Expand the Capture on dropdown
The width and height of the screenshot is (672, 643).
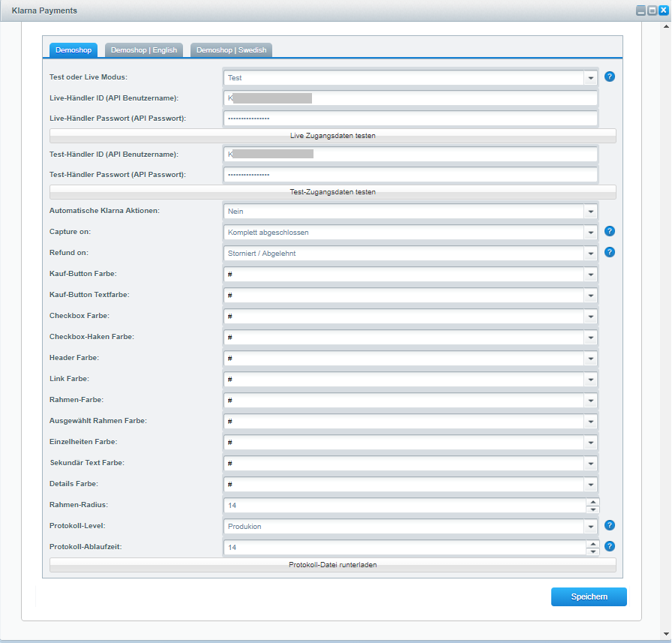click(590, 233)
